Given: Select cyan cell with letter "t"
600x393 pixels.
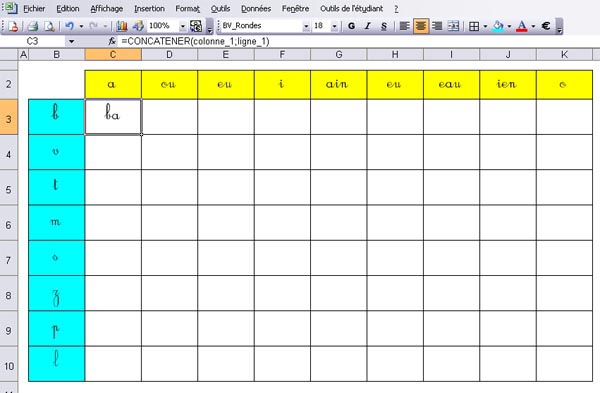Looking at the screenshot, I should pyautogui.click(x=57, y=188).
